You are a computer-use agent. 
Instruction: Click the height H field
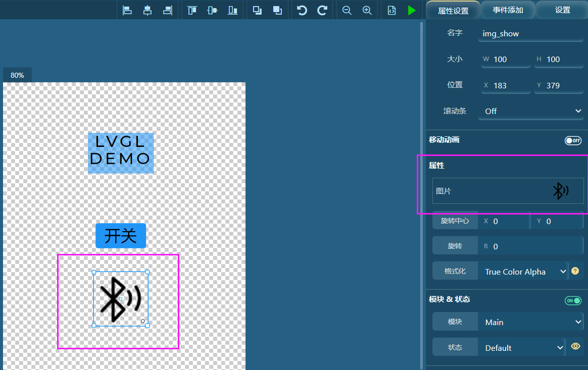[x=559, y=59]
